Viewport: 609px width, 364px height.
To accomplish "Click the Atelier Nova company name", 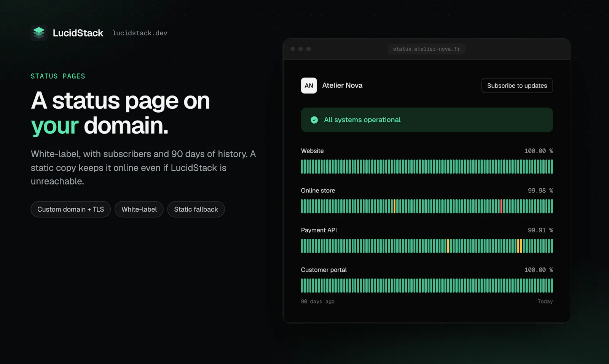I will [342, 86].
